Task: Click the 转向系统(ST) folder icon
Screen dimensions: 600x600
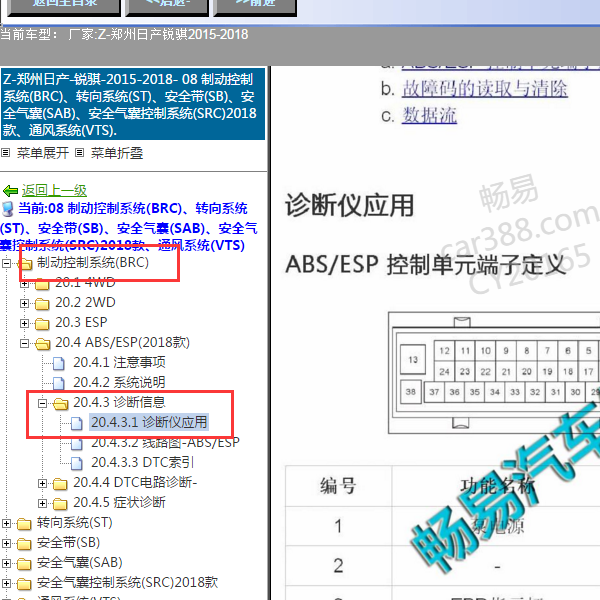Action: (24, 524)
